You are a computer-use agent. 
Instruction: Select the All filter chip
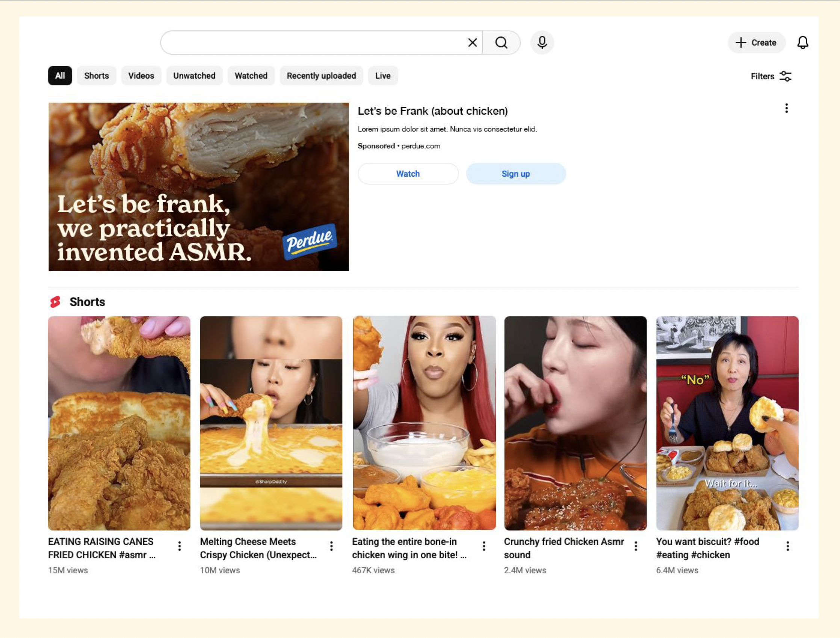(x=60, y=76)
